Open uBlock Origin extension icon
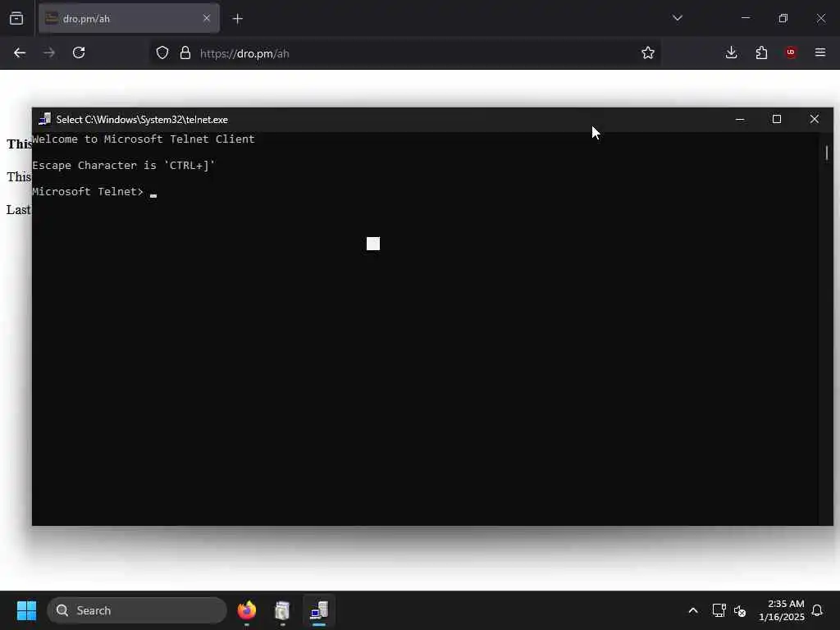 pos(791,52)
